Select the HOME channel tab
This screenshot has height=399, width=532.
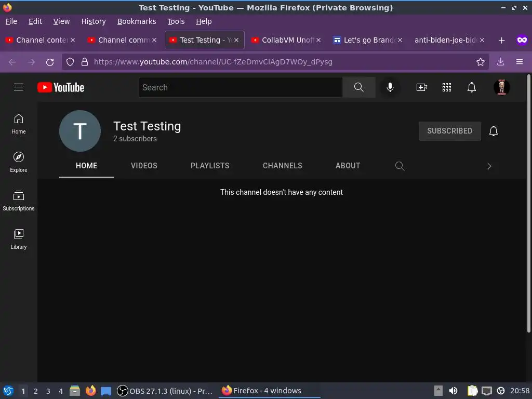pos(87,166)
